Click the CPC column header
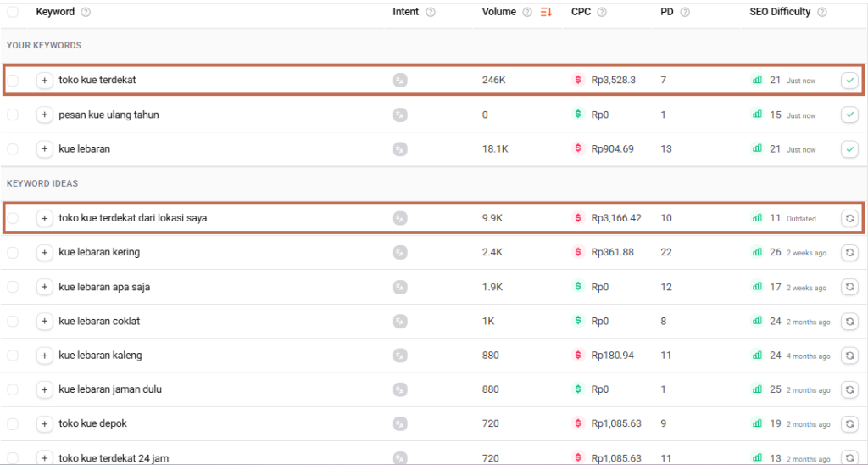This screenshot has height=465, width=868. click(x=581, y=12)
